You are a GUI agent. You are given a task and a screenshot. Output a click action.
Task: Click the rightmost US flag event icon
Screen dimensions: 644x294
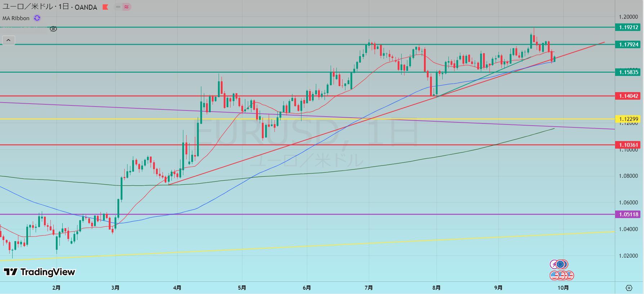[x=569, y=276]
